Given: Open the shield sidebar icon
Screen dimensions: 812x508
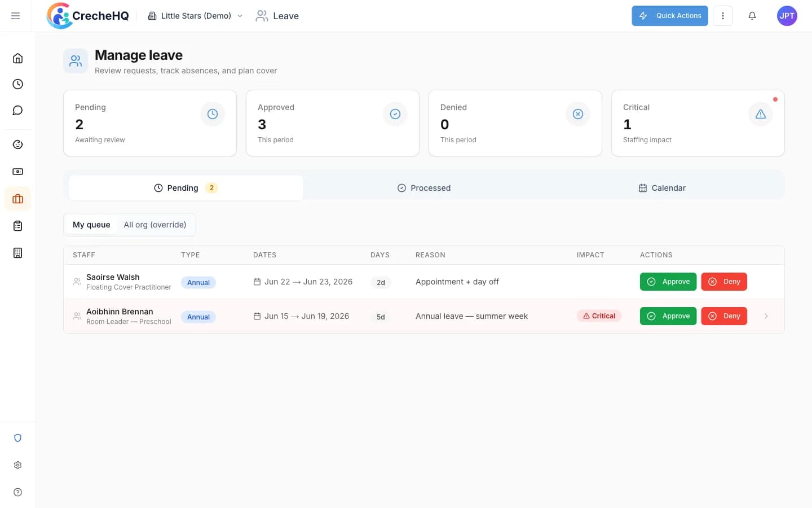Looking at the screenshot, I should click(x=17, y=438).
